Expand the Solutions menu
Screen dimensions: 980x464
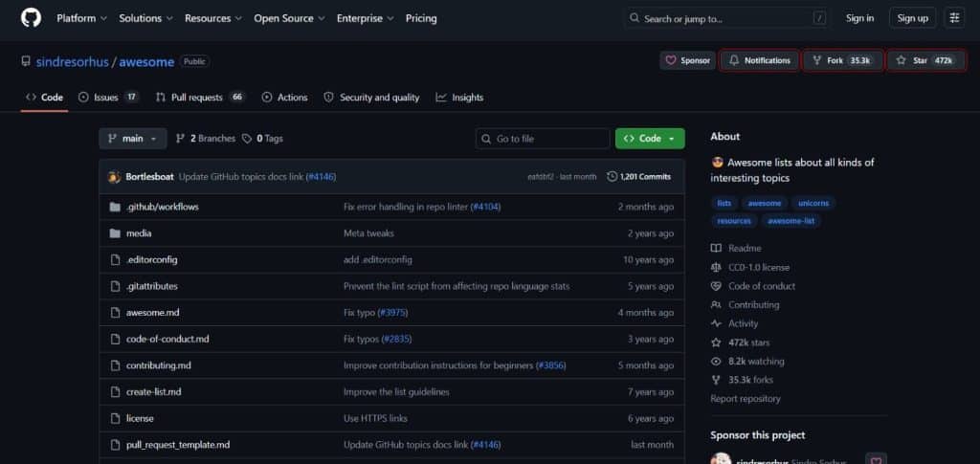[x=145, y=18]
